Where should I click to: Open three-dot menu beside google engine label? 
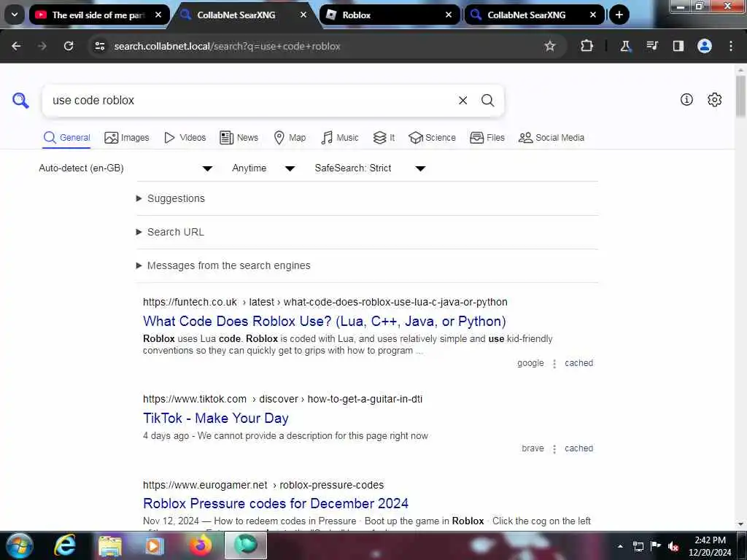click(554, 363)
